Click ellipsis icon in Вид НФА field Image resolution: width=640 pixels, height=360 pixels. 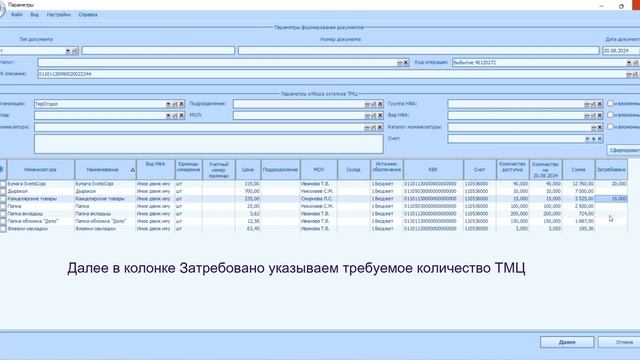(x=587, y=116)
